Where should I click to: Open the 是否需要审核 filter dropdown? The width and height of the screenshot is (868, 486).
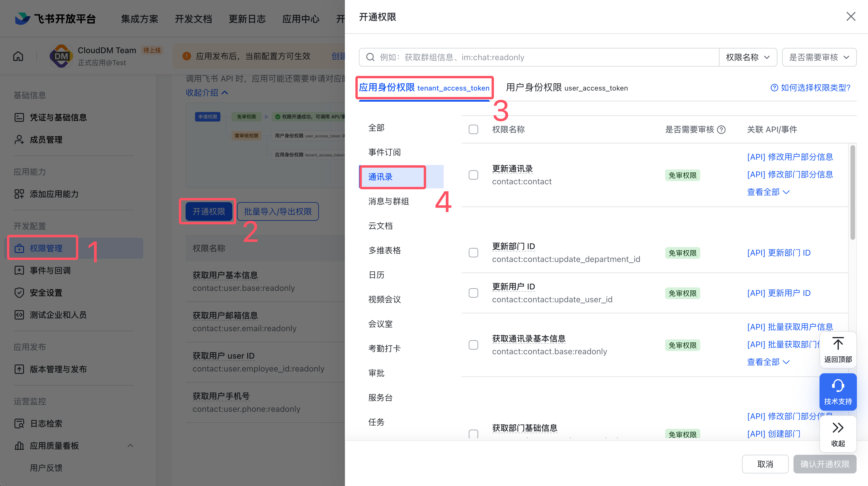819,57
